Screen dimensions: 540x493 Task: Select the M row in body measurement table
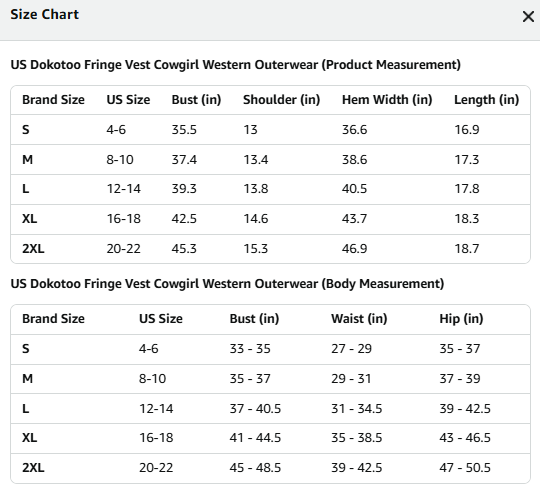[x=270, y=379]
